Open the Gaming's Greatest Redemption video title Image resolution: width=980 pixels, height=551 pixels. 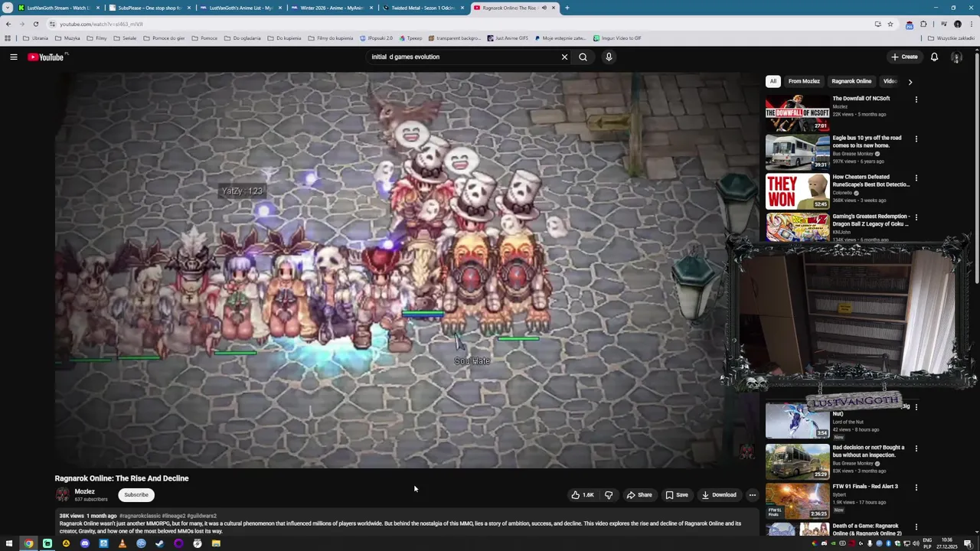871,220
